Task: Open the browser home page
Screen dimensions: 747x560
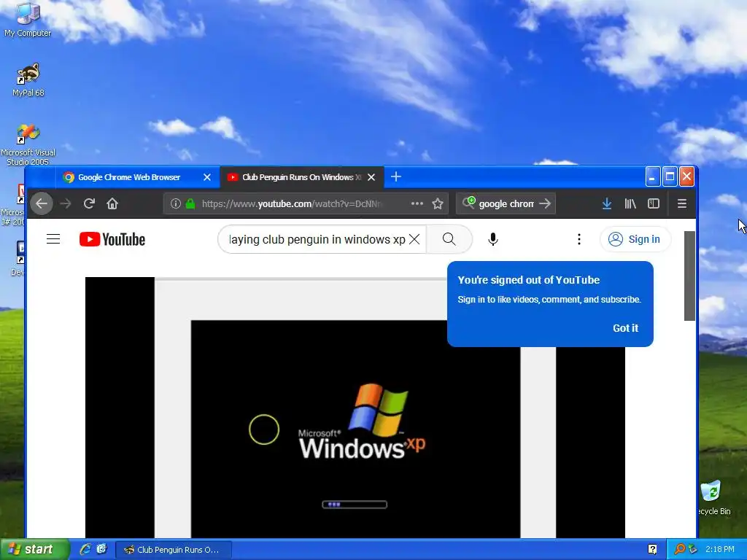Action: pos(112,204)
